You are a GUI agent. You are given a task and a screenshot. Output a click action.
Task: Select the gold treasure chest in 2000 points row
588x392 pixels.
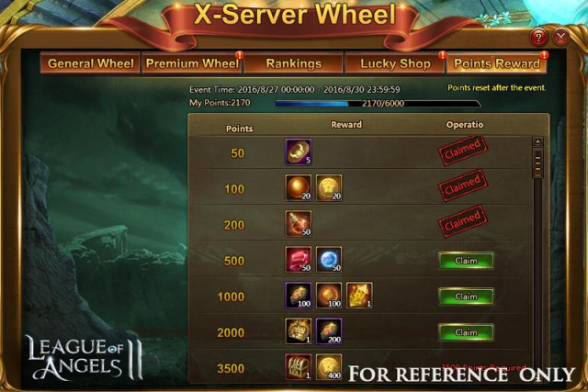point(298,331)
